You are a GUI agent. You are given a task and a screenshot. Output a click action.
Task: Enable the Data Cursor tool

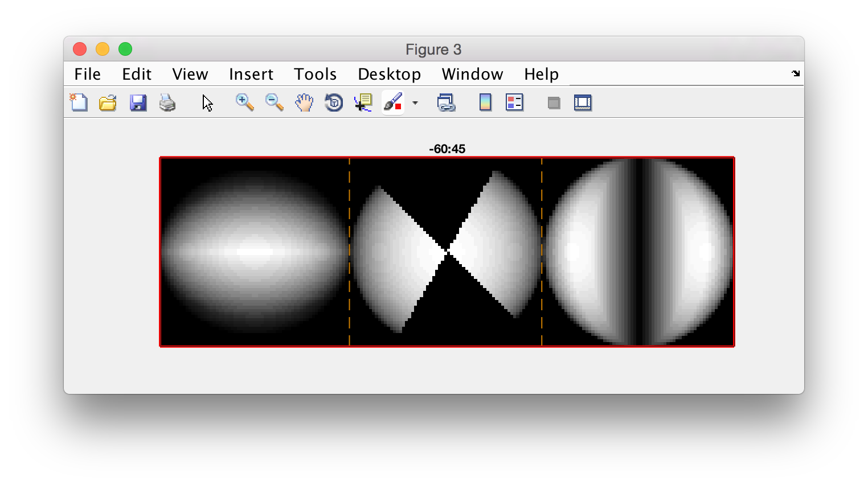click(363, 102)
